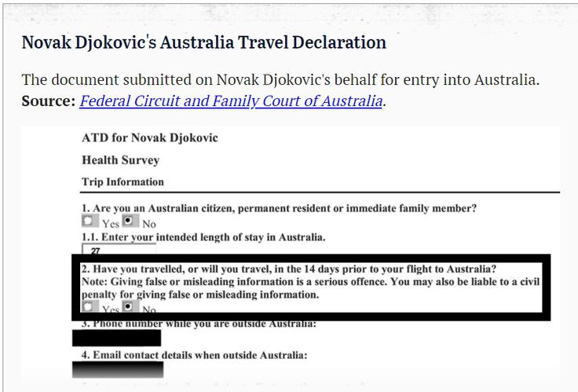This screenshot has height=392, width=578.
Task: Select Yes radio for Australian citizen question
Action: click(x=88, y=221)
